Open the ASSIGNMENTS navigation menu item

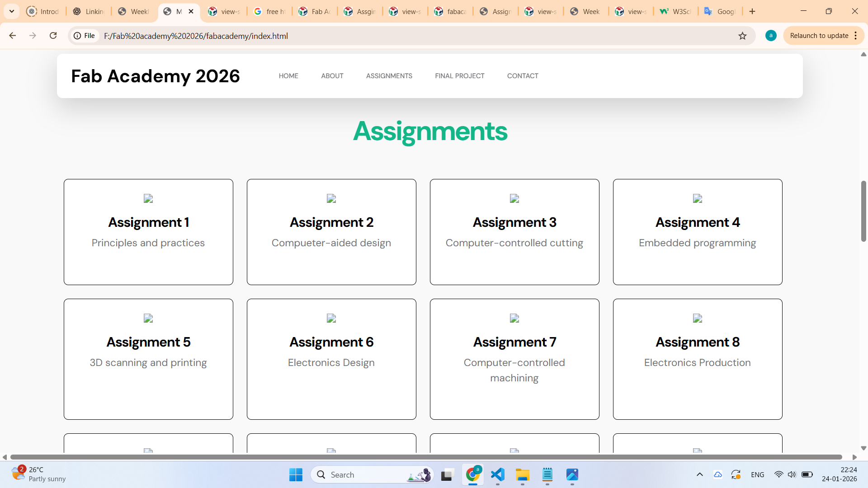point(389,76)
